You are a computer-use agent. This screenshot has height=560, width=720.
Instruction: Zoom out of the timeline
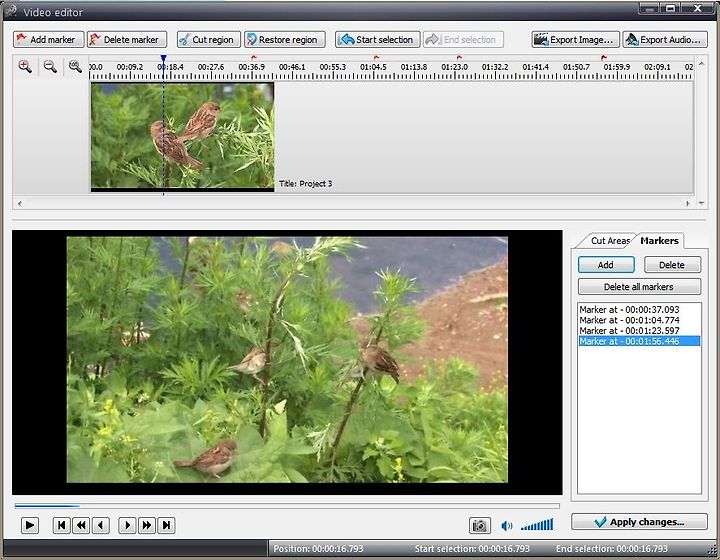[50, 67]
